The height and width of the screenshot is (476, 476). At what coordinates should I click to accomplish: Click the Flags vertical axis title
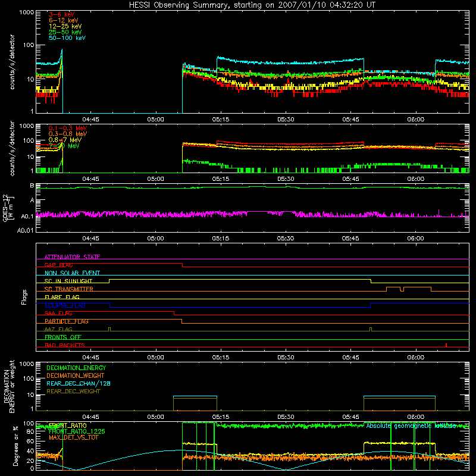point(24,297)
